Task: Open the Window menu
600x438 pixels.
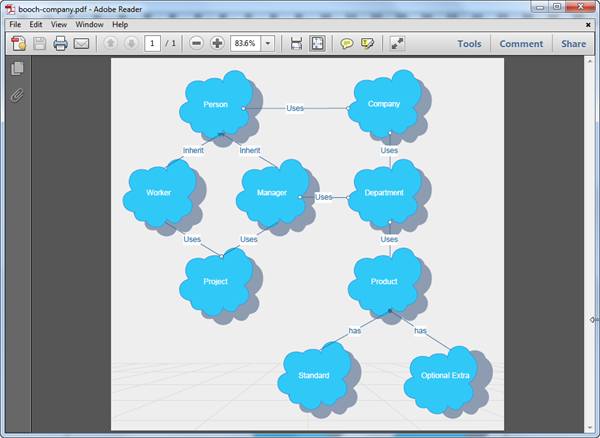Action: (x=89, y=24)
